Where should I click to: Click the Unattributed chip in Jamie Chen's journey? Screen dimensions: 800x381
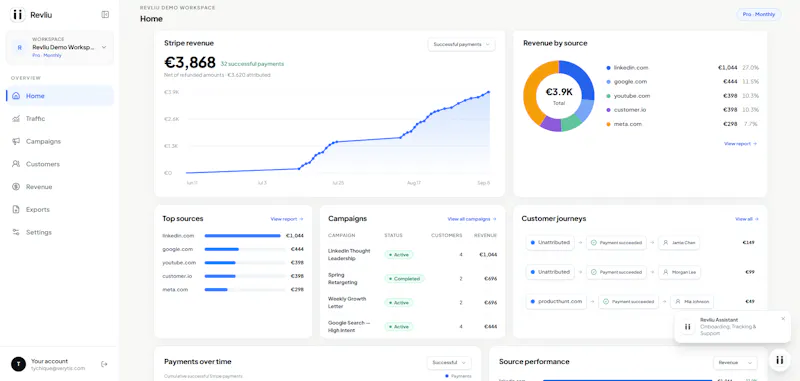(550, 243)
